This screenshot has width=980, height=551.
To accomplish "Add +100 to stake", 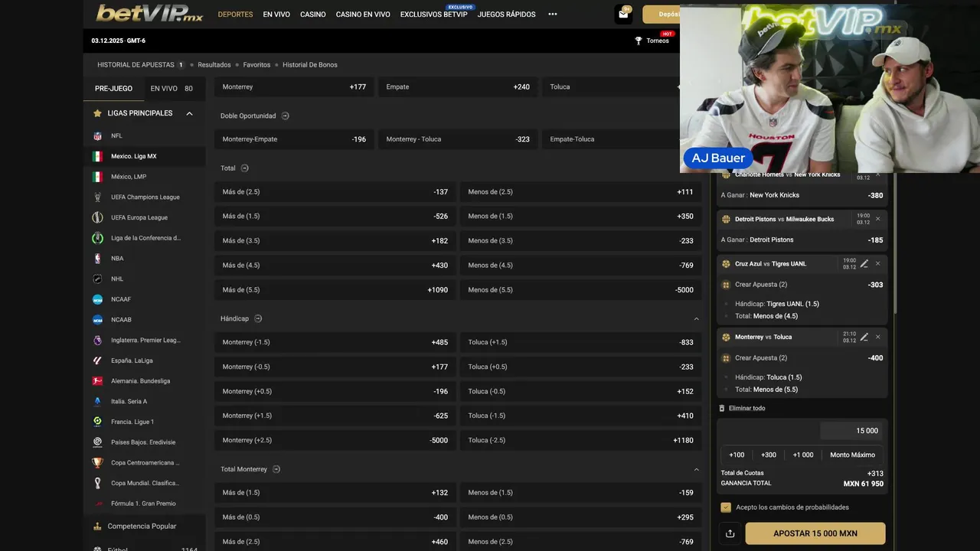I will [x=737, y=455].
